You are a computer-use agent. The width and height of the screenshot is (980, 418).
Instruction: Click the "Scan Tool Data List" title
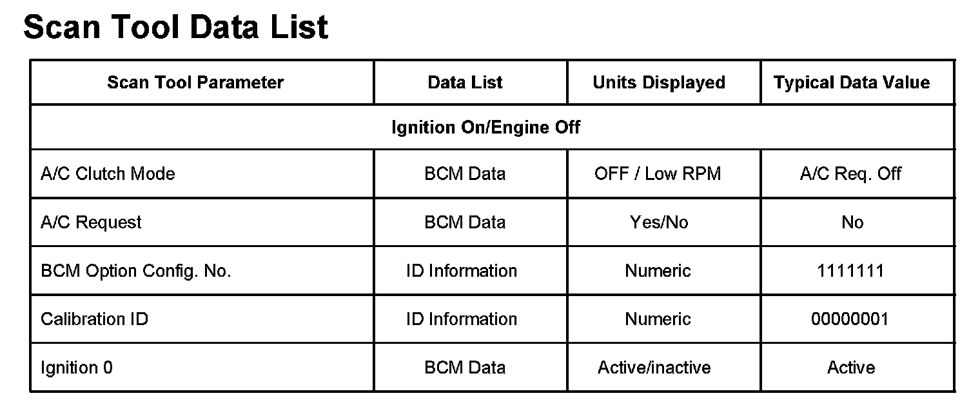175,28
